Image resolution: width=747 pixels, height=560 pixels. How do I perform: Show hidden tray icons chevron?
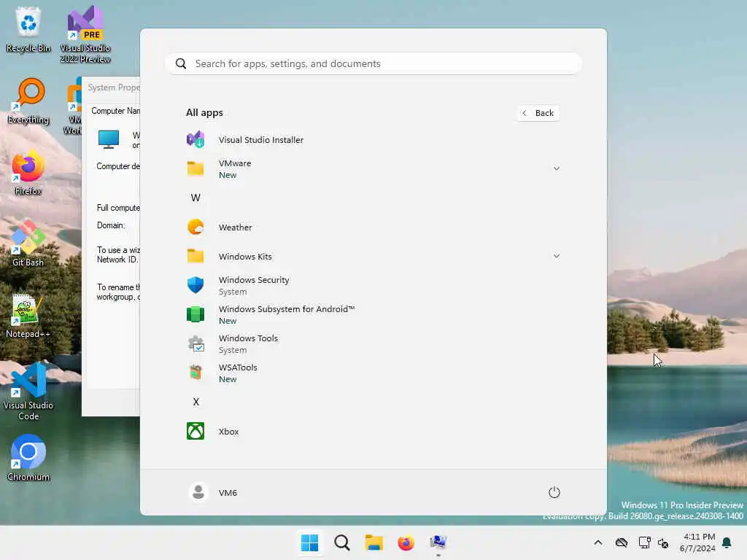point(598,542)
